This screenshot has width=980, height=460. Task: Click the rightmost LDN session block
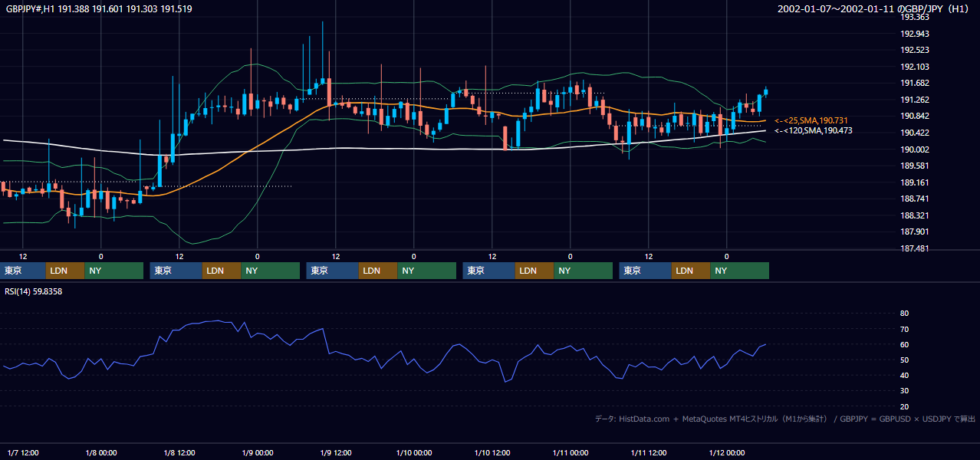point(691,271)
